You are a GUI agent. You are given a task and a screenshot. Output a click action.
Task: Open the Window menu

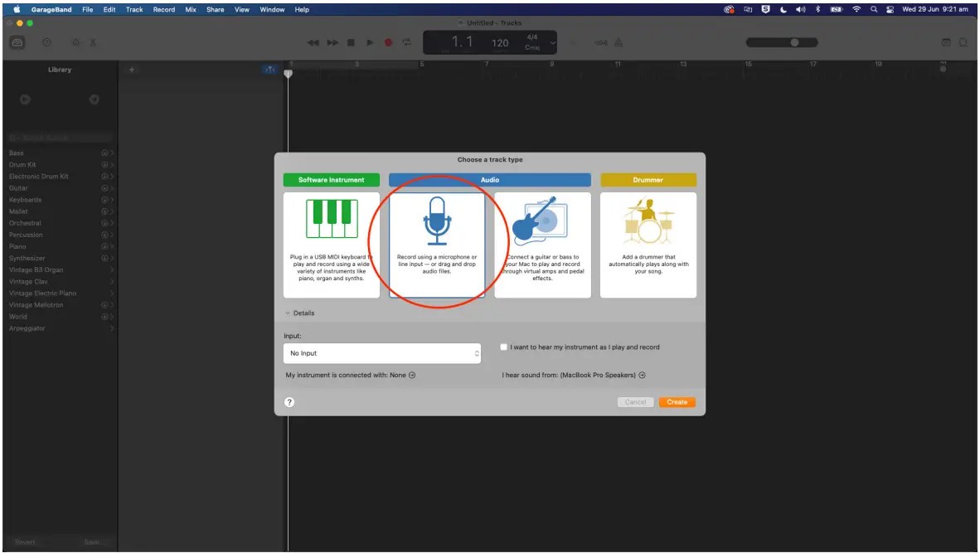click(x=272, y=9)
